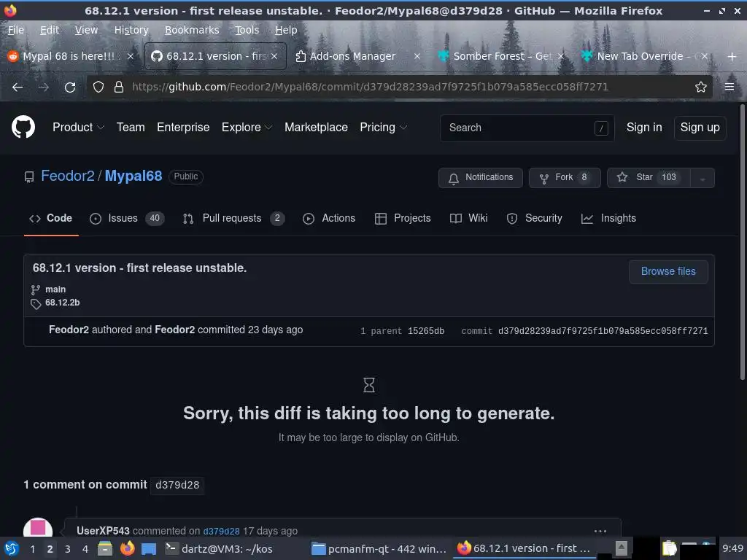Bookmark this page with the star icon
This screenshot has width=747, height=560.
(701, 87)
